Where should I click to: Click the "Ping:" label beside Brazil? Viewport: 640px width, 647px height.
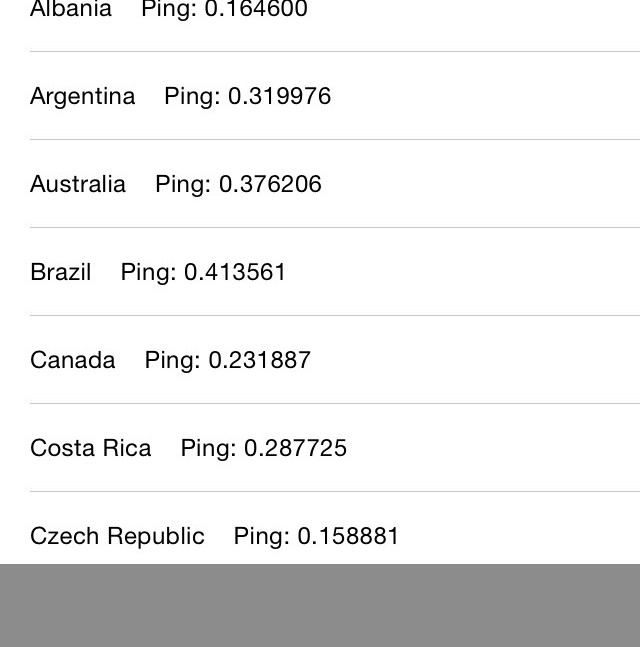tap(148, 272)
